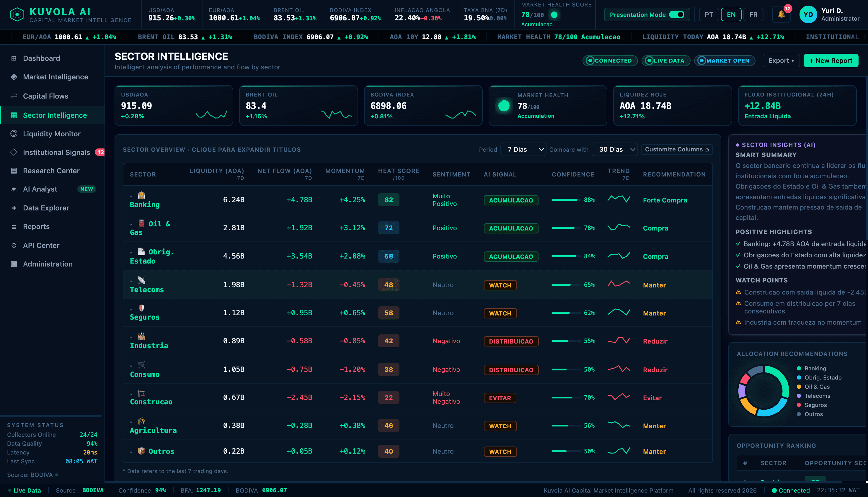The width and height of the screenshot is (868, 497).
Task: Open the Liquidity Monitor section
Action: [52, 133]
